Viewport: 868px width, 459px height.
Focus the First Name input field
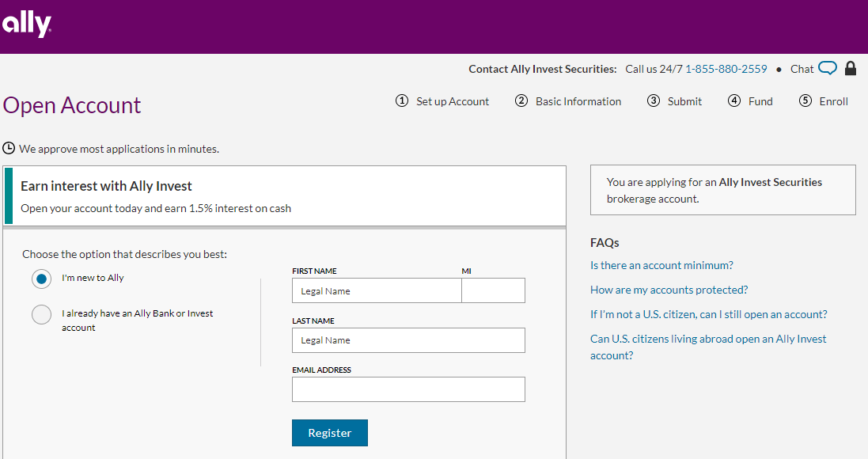point(377,290)
